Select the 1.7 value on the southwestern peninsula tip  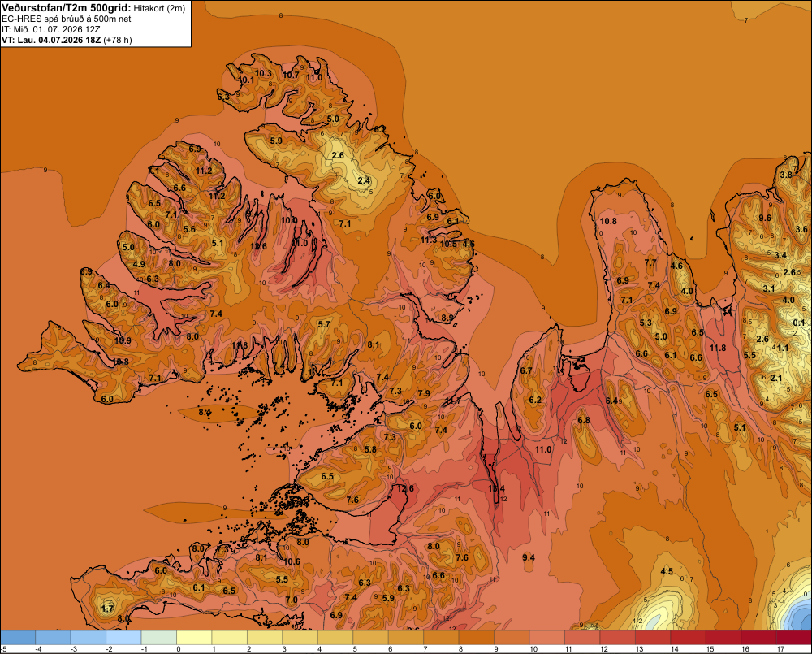click(107, 609)
